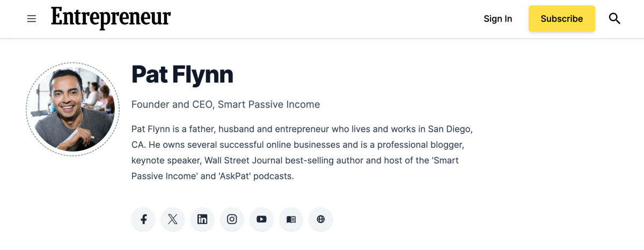
Task: Open the YouTube channel icon
Action: (261, 219)
